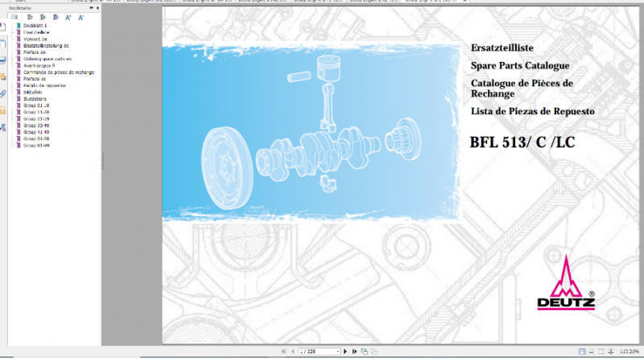The image size is (644, 359).
Task: Open the Bildtafeln bookmark
Action: (x=32, y=92)
